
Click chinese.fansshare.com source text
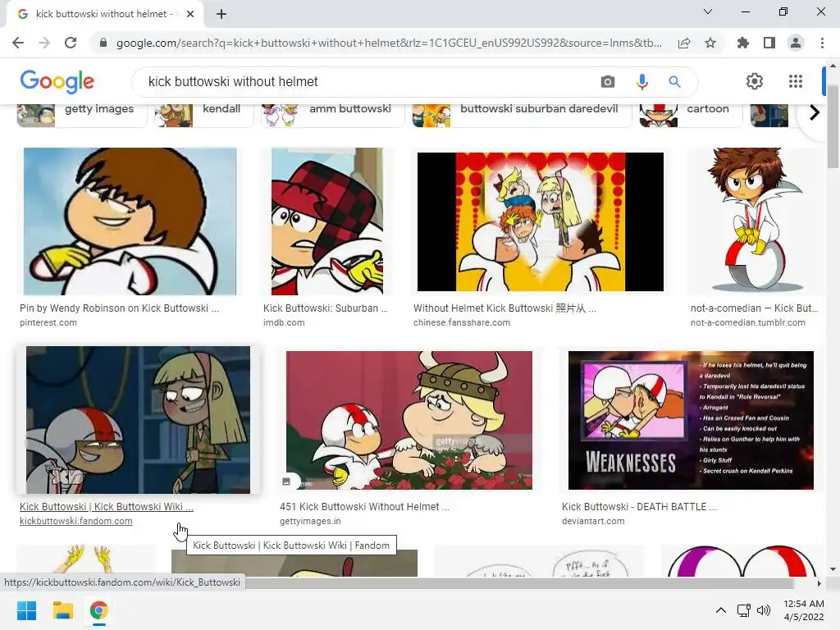(461, 322)
